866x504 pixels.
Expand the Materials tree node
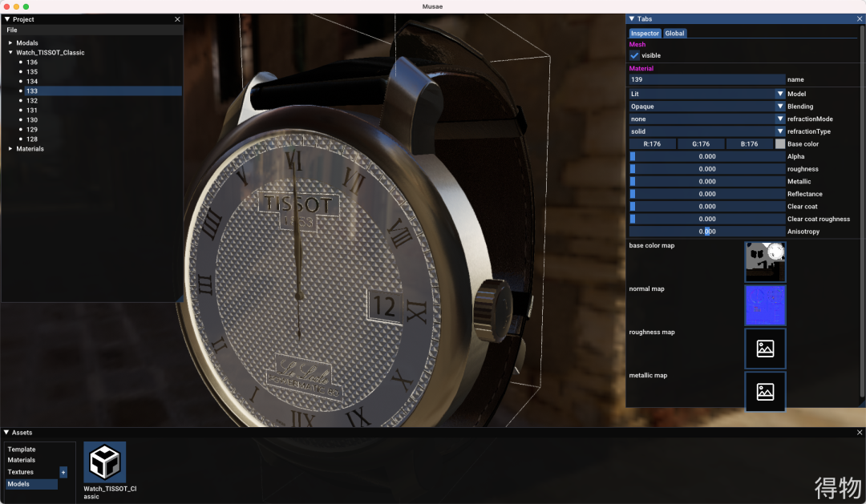[10, 148]
